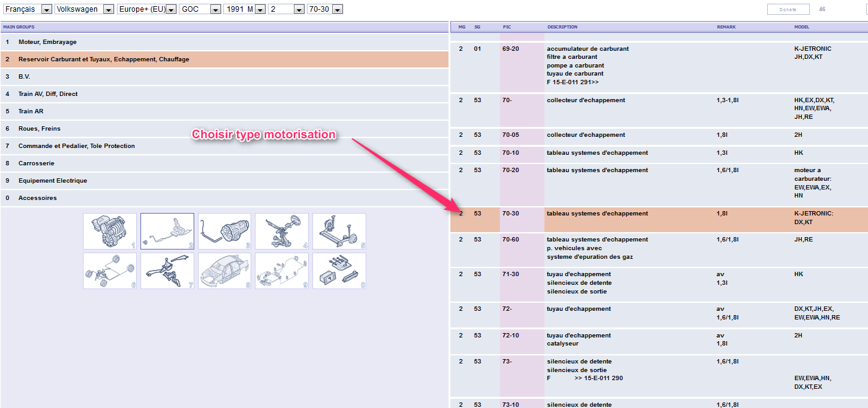Click the gearbox thumbnail image
Screen dimensions: 868x408
225,232
